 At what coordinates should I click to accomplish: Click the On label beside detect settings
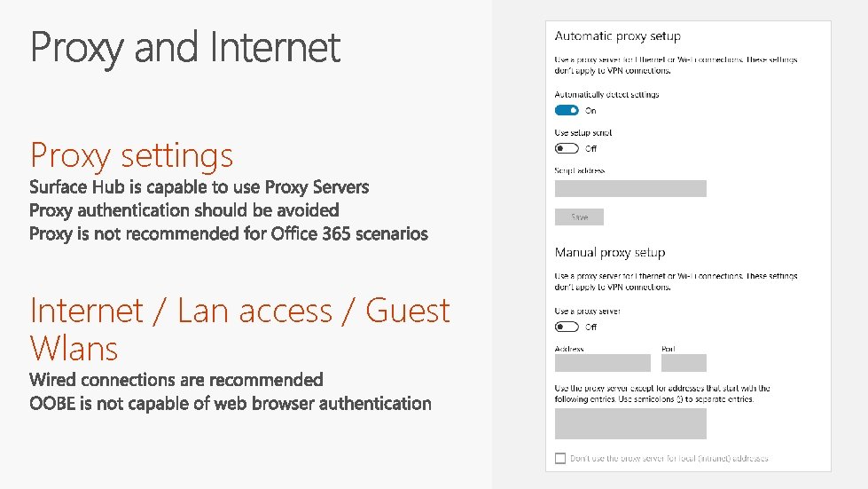590,111
